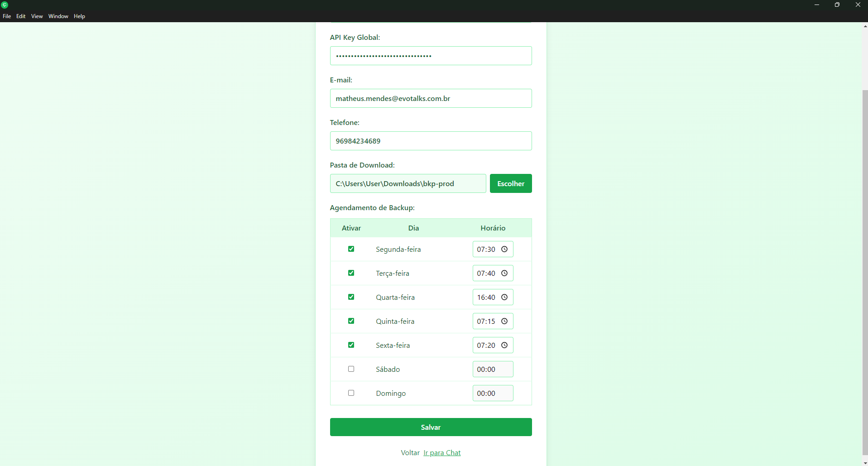Image resolution: width=868 pixels, height=466 pixels.
Task: Disable the Quarta-feira backup checkbox
Action: tap(351, 297)
